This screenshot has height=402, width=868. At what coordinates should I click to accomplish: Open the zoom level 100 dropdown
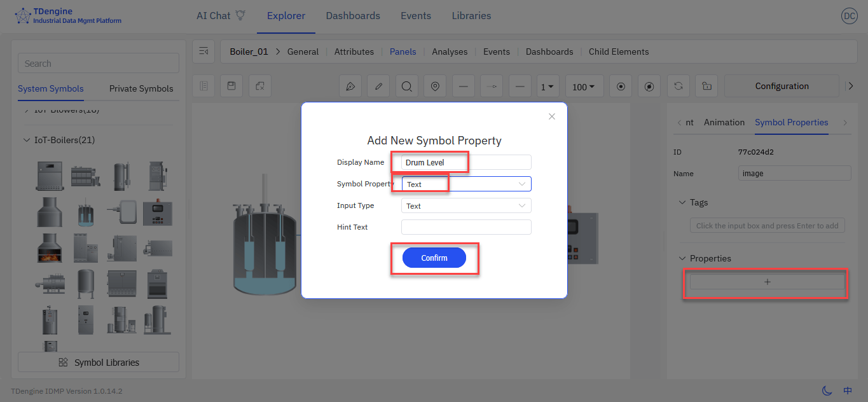click(x=583, y=87)
